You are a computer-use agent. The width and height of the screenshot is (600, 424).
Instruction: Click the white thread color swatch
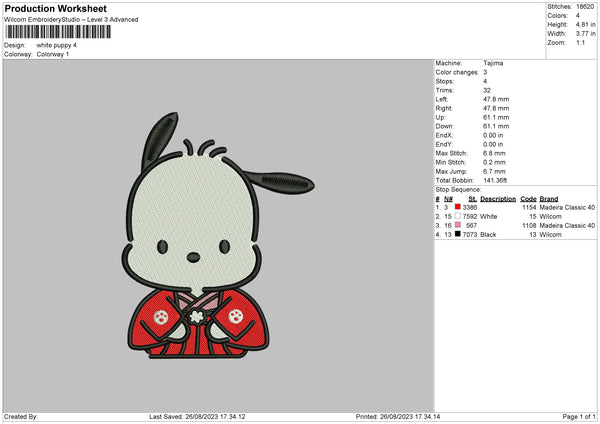tap(458, 216)
